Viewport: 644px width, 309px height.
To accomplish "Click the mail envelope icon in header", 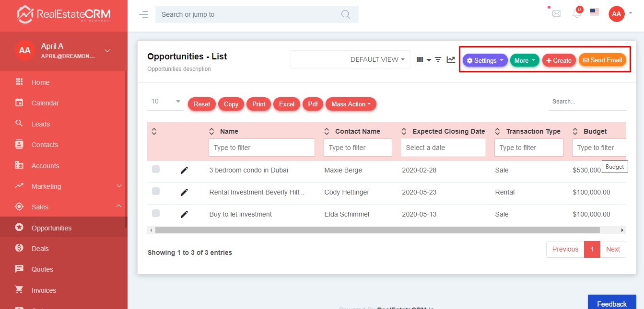I will (x=556, y=14).
